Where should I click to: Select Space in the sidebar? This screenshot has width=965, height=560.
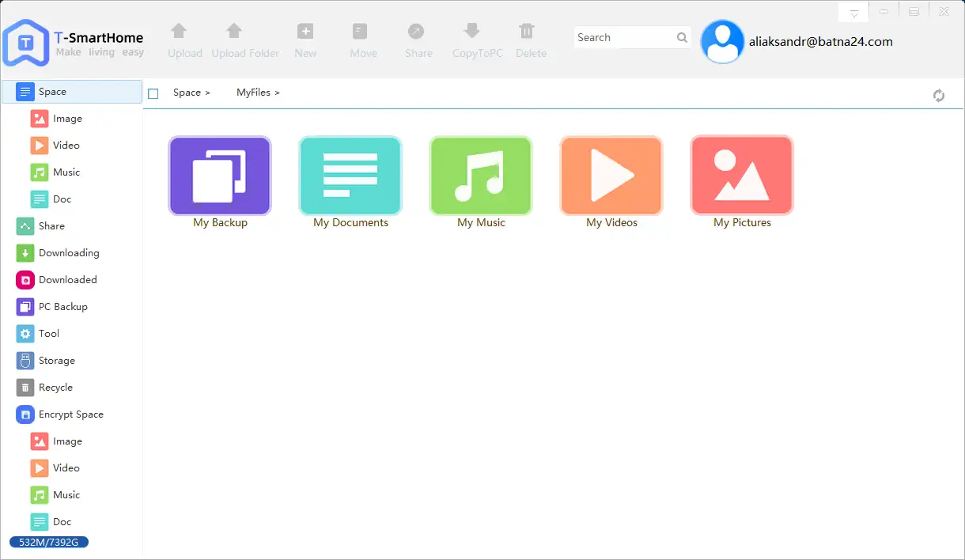point(52,92)
